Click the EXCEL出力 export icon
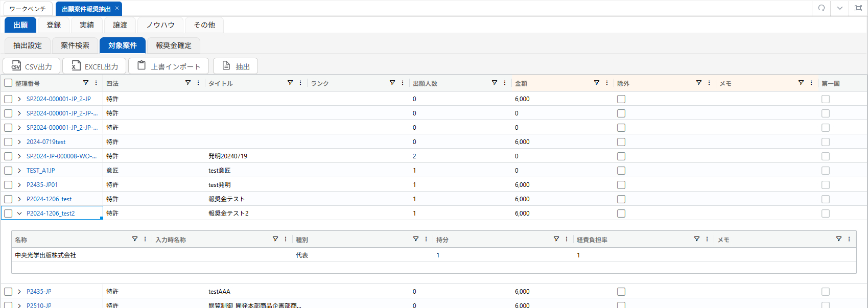 [76, 66]
